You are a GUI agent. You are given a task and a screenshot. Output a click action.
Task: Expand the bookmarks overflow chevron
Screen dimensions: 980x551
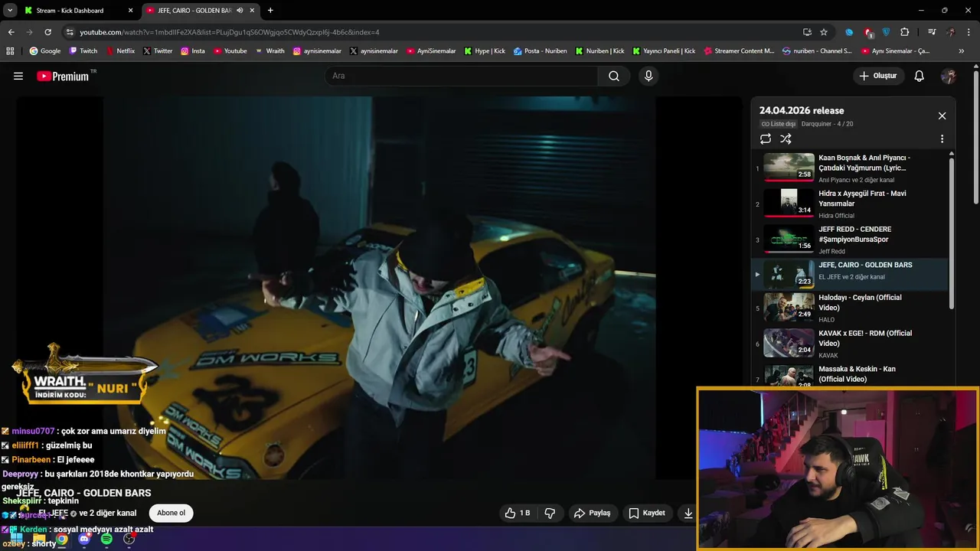[x=962, y=51]
